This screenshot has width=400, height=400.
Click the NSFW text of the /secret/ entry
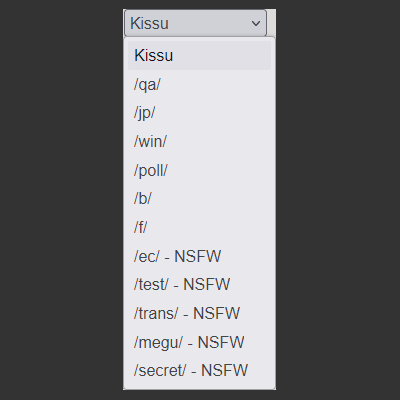coord(225,371)
